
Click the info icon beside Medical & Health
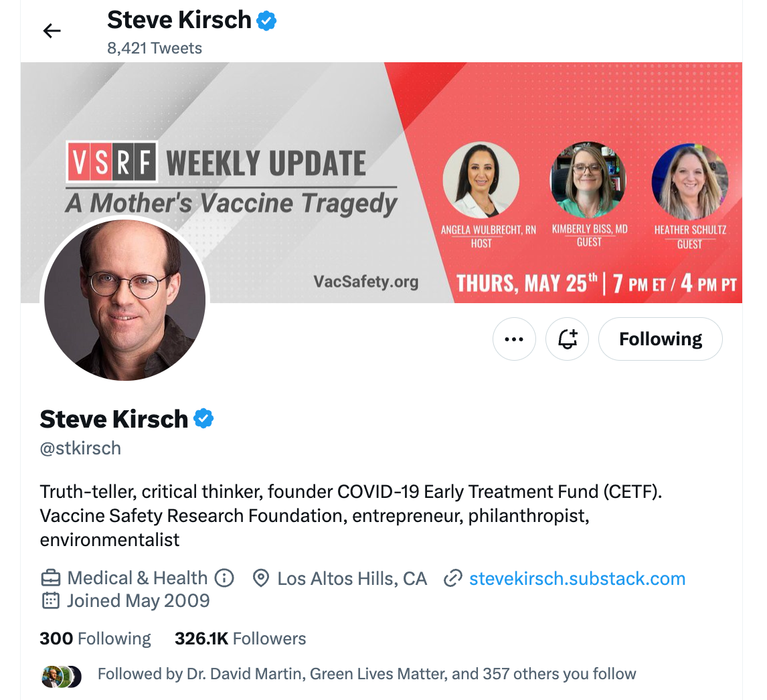pyautogui.click(x=224, y=578)
